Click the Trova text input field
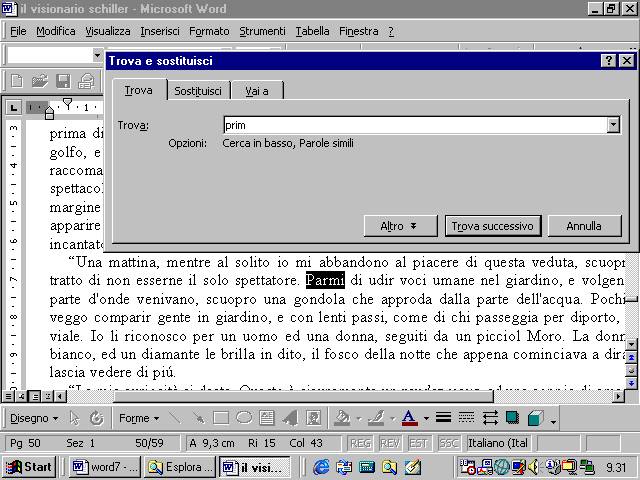640x480 pixels. pyautogui.click(x=415, y=125)
